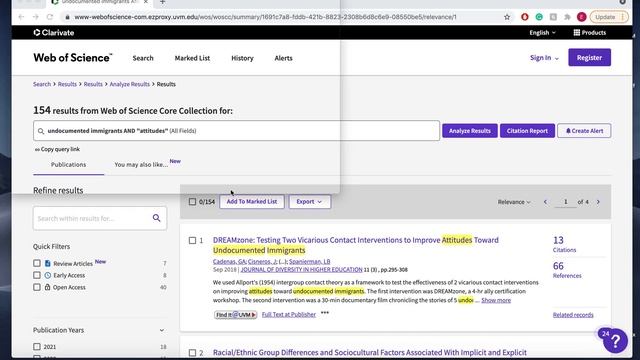Open Full Text at Publisher link
The image size is (640, 360).
289,315
